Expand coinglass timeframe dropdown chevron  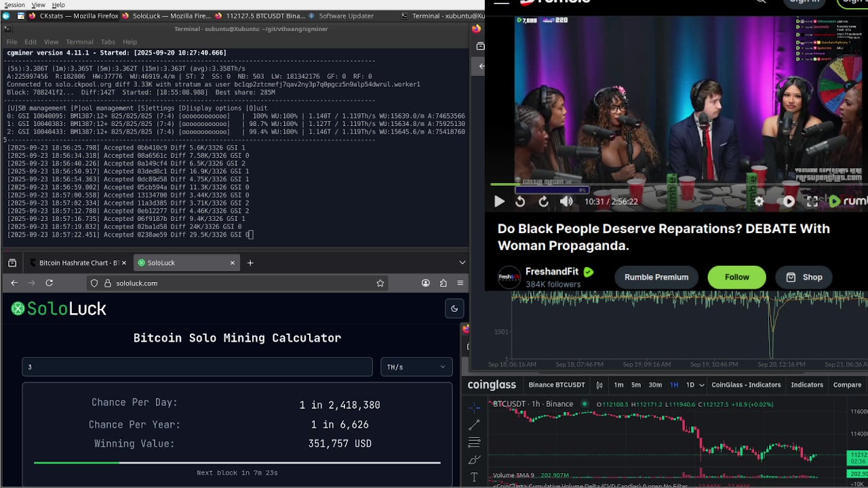point(701,385)
